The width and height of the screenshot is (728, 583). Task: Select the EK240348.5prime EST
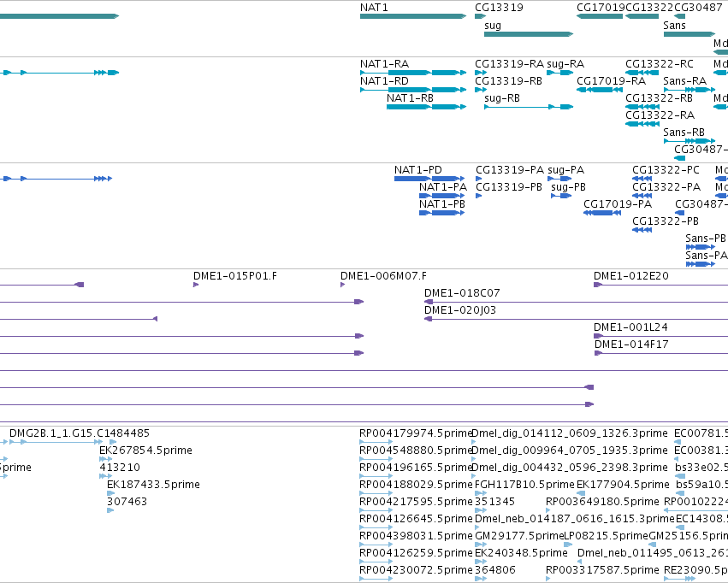481,562
